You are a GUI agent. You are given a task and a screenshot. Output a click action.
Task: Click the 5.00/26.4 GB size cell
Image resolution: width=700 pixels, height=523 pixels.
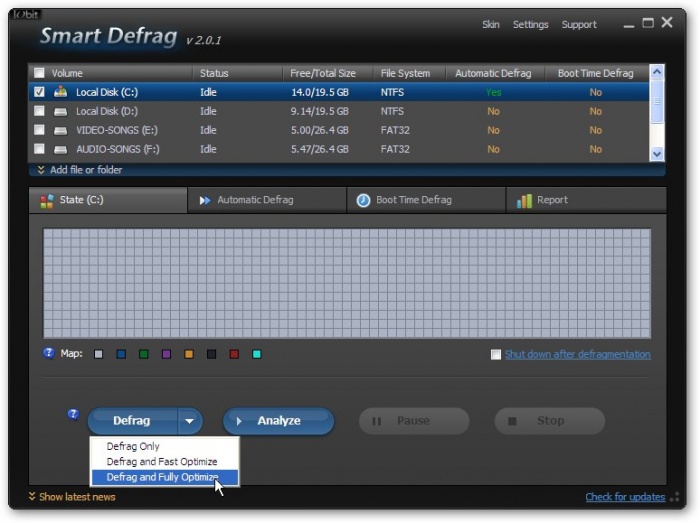(x=320, y=130)
